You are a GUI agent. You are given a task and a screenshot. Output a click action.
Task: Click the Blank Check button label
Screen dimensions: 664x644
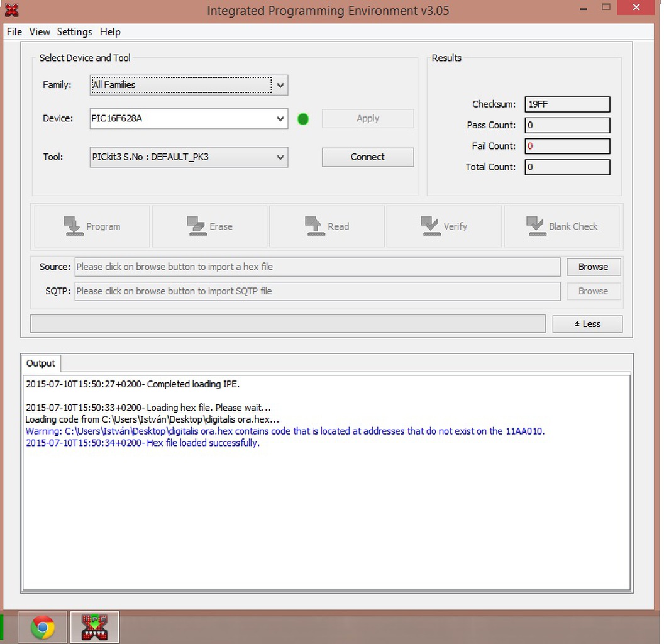(x=573, y=226)
